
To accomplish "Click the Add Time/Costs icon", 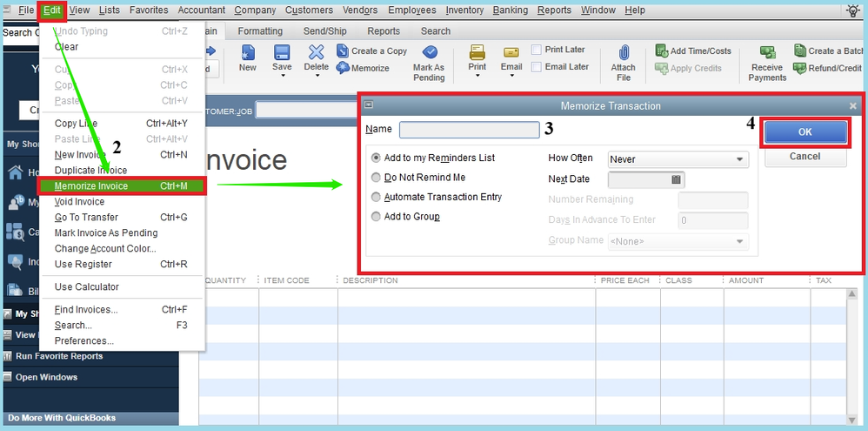I will click(662, 51).
